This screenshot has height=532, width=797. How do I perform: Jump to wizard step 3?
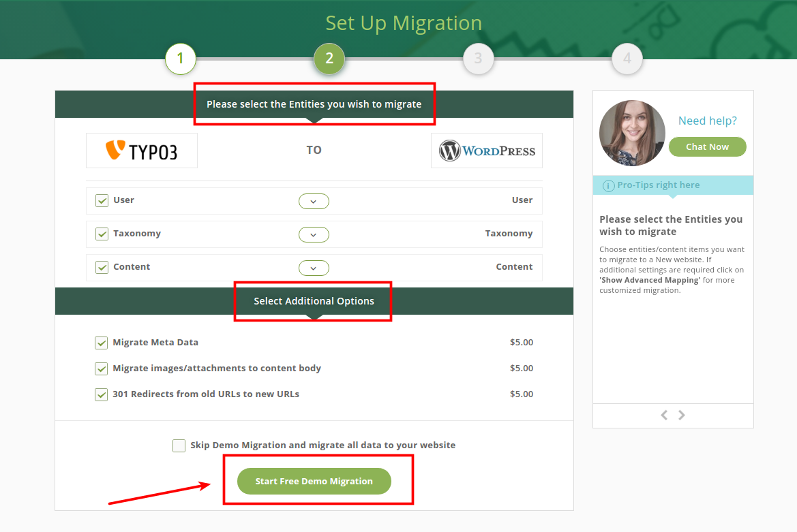tap(479, 59)
